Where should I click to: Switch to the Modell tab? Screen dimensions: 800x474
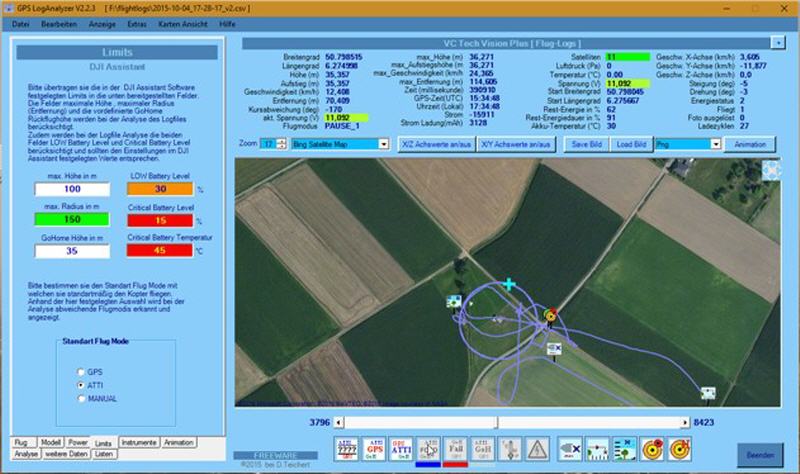(x=51, y=442)
